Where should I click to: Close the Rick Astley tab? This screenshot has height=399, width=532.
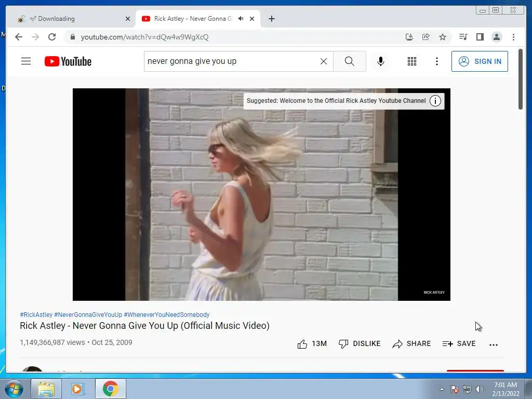coord(252,19)
